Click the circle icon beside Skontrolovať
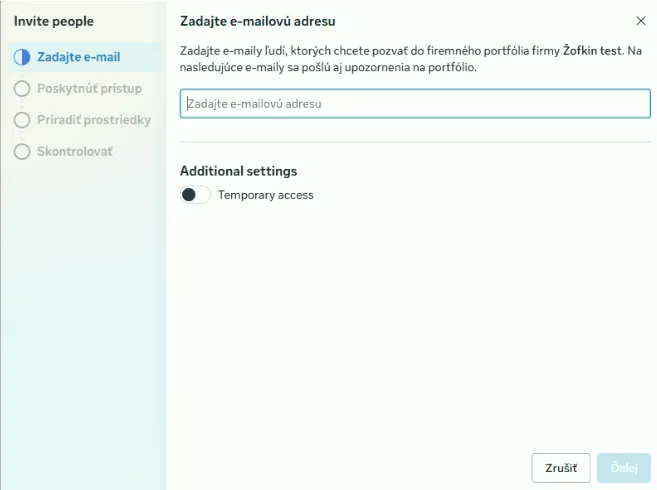Screen dimensions: 657x490 coord(22,152)
